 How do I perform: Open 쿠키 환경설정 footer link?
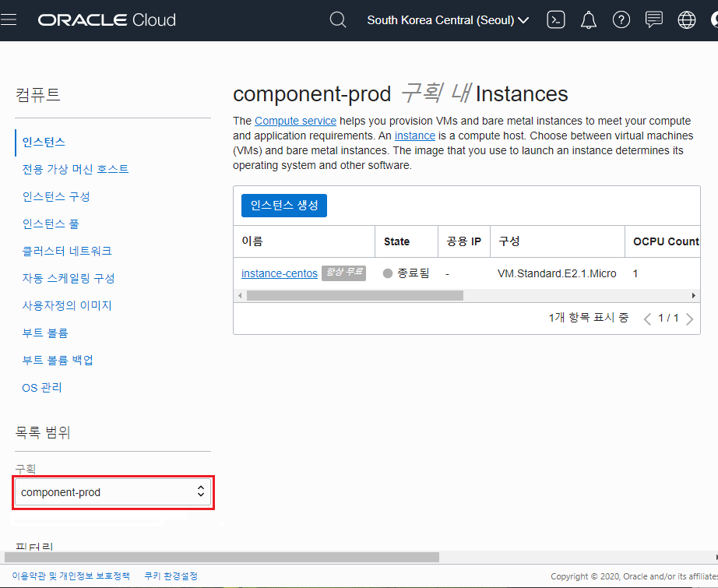[x=171, y=576]
